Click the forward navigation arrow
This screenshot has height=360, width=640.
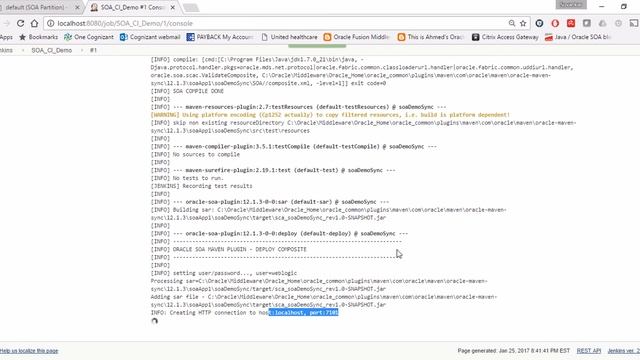(x=6, y=23)
